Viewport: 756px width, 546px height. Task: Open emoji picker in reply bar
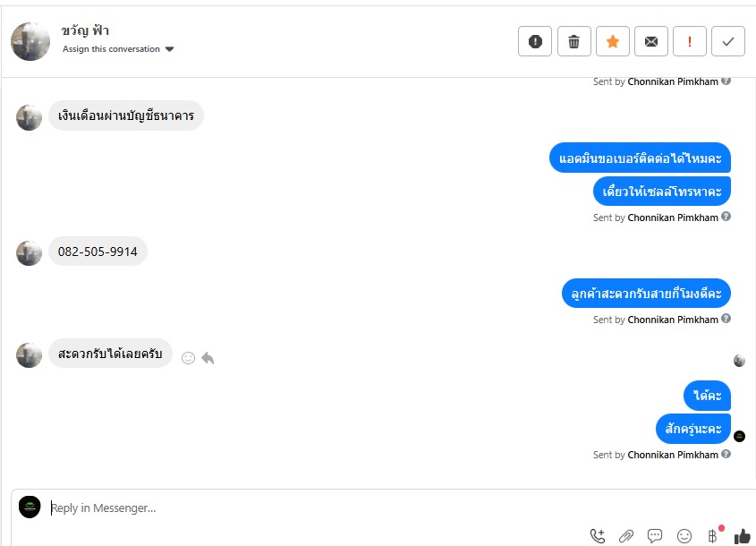[x=684, y=535]
